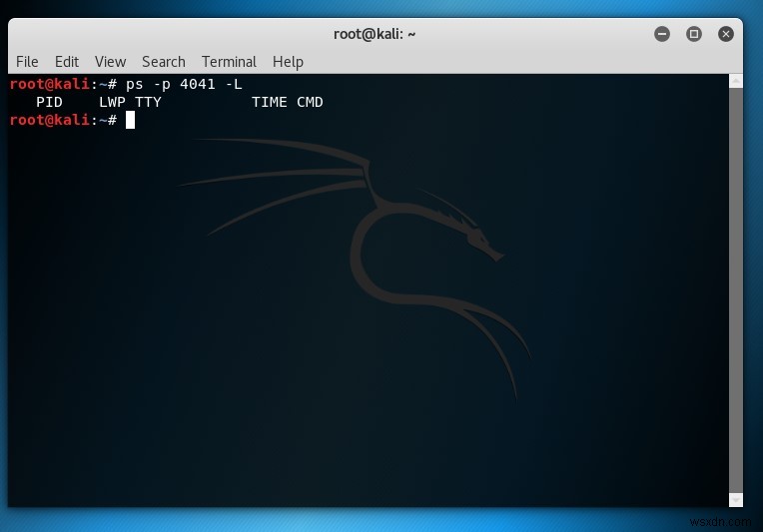Viewport: 763px width, 532px height.
Task: Open the View menu
Action: 110,62
